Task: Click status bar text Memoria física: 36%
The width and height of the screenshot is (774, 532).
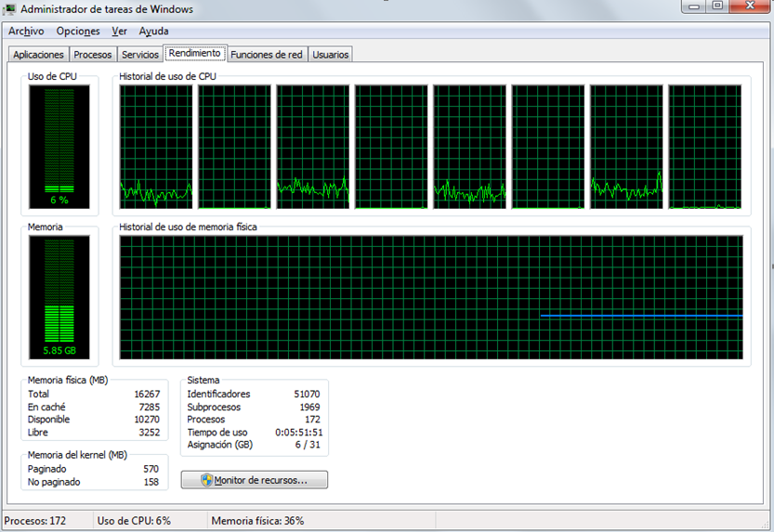Action: pos(257,521)
